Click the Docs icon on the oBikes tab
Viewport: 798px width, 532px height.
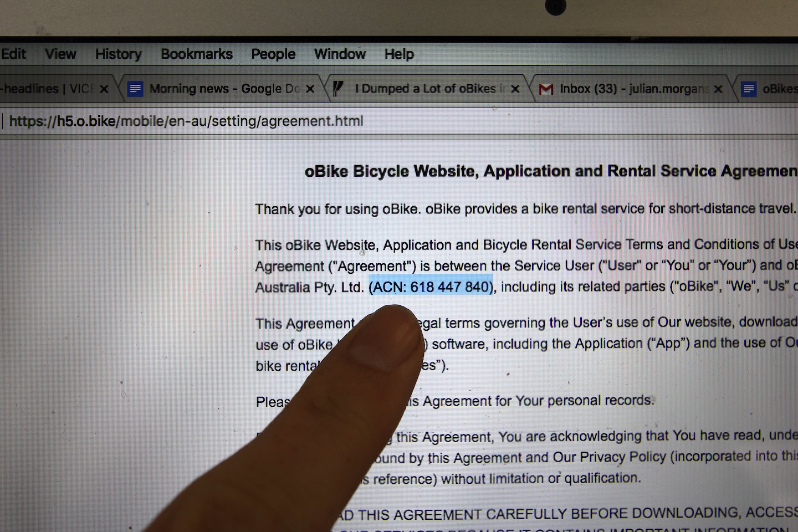tap(749, 89)
